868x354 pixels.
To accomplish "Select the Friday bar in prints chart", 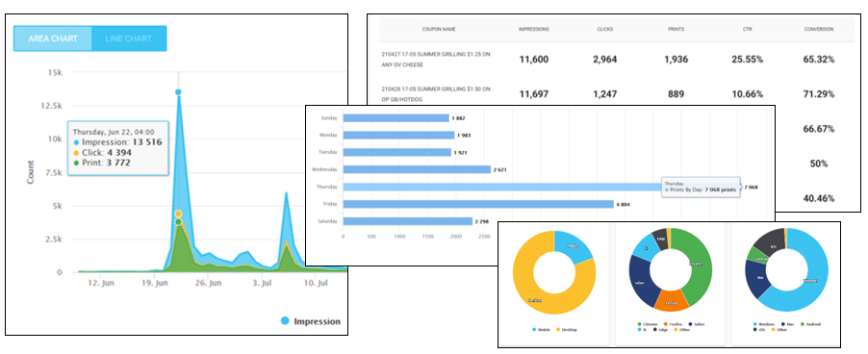I will tap(478, 204).
